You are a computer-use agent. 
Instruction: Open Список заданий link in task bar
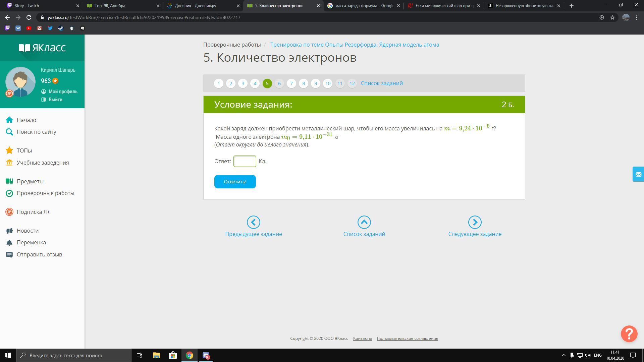click(x=382, y=83)
